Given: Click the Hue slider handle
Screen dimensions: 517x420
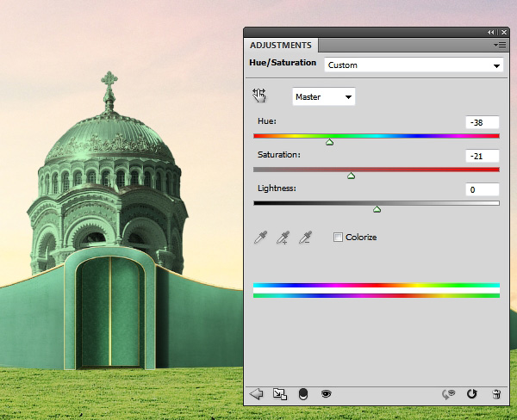Looking at the screenshot, I should pos(329,142).
